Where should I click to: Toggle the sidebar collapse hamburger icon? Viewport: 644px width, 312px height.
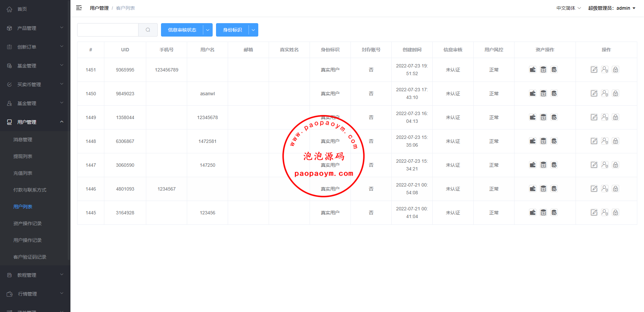click(x=79, y=8)
